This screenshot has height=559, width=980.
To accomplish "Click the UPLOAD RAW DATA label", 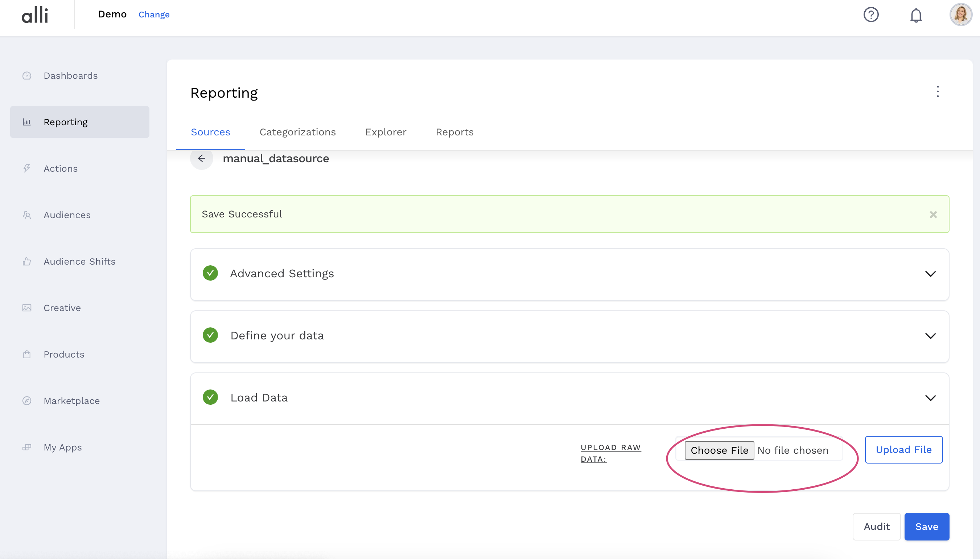I will pos(611,453).
